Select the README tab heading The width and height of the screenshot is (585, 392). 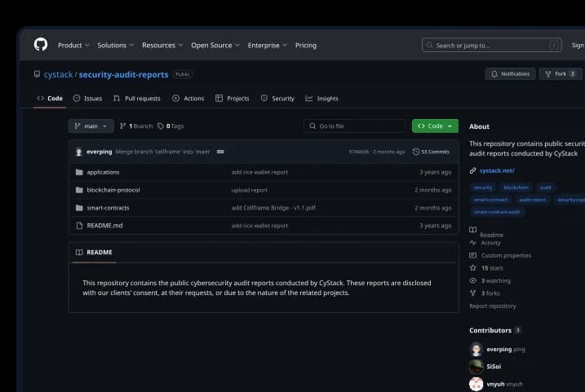coord(94,253)
